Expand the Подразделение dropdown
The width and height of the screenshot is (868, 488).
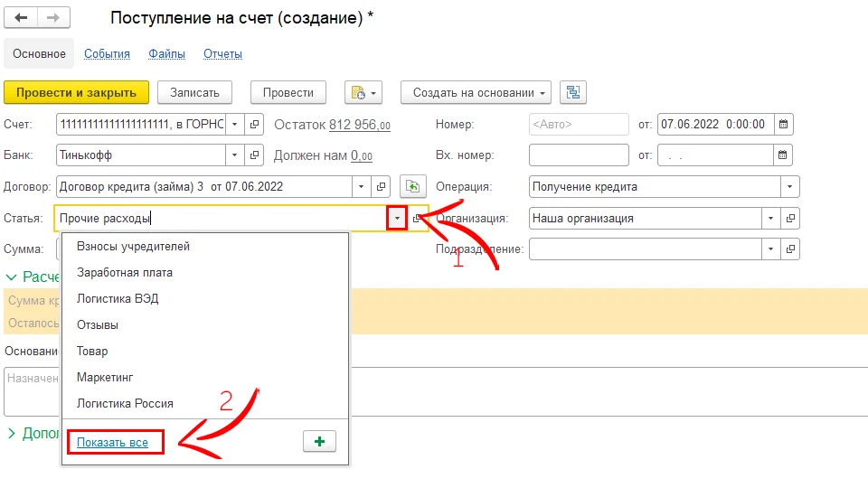coord(770,249)
